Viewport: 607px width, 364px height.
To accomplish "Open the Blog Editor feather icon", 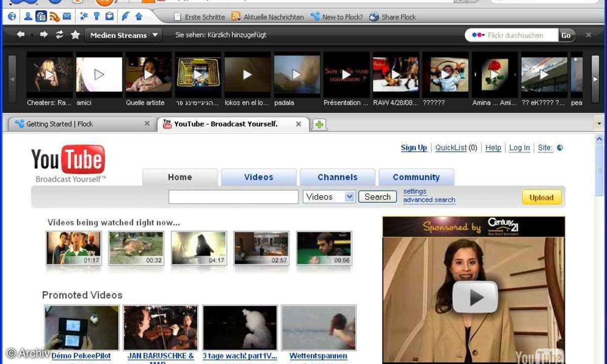I will 126,17.
